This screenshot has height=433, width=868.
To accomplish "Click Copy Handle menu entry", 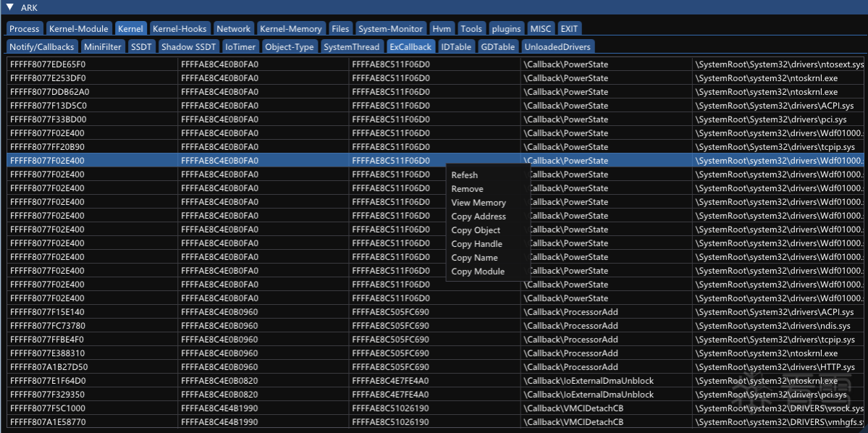I will [476, 244].
